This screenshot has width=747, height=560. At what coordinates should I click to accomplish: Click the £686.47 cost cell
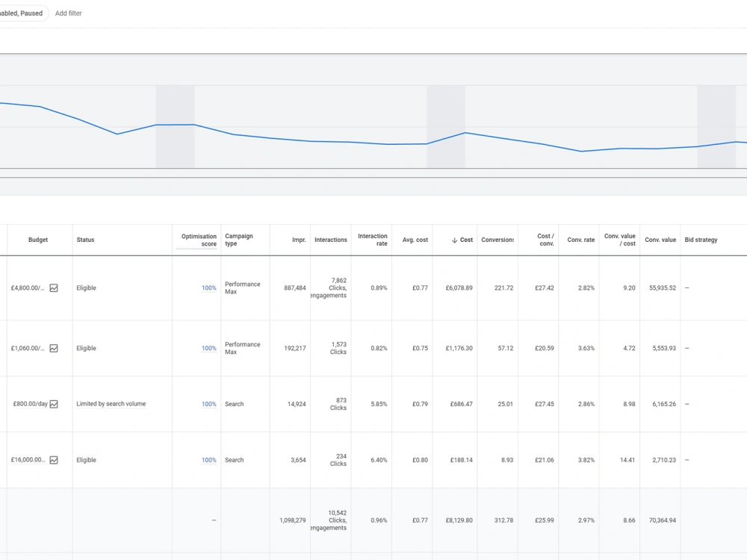(x=461, y=404)
